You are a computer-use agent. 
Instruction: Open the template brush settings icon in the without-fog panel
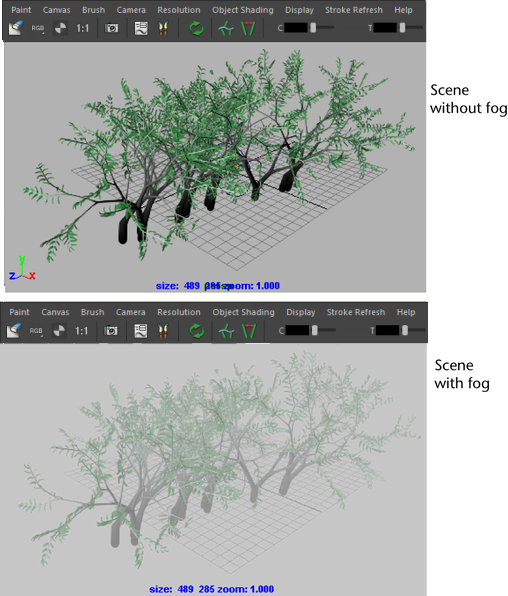pyautogui.click(x=141, y=28)
